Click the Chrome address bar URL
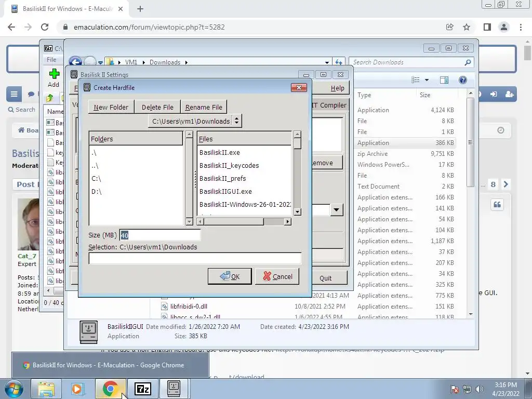Image resolution: width=532 pixels, height=399 pixels. pyautogui.click(x=149, y=27)
